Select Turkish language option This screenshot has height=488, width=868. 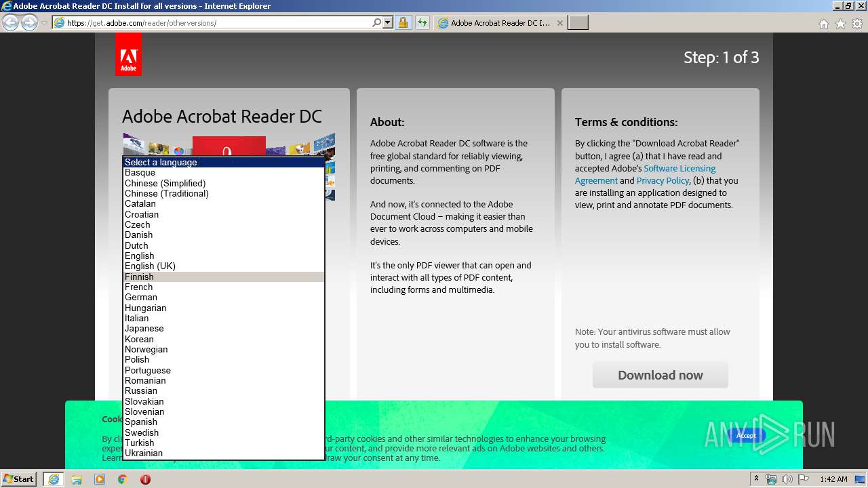(224, 443)
